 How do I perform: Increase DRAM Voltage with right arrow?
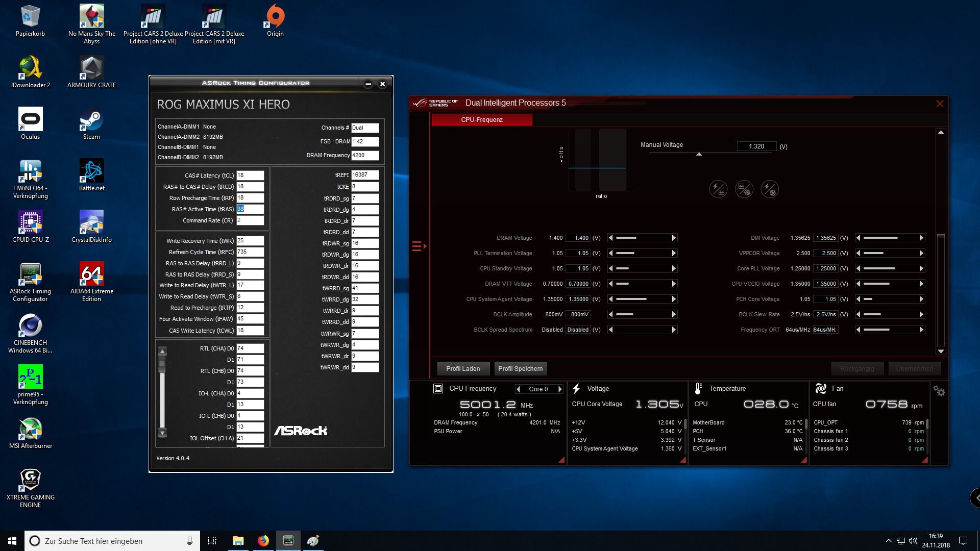(674, 238)
